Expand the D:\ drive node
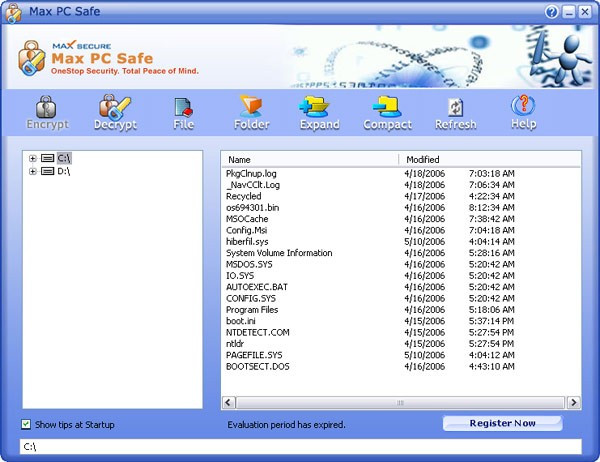The image size is (600, 462). [x=33, y=171]
